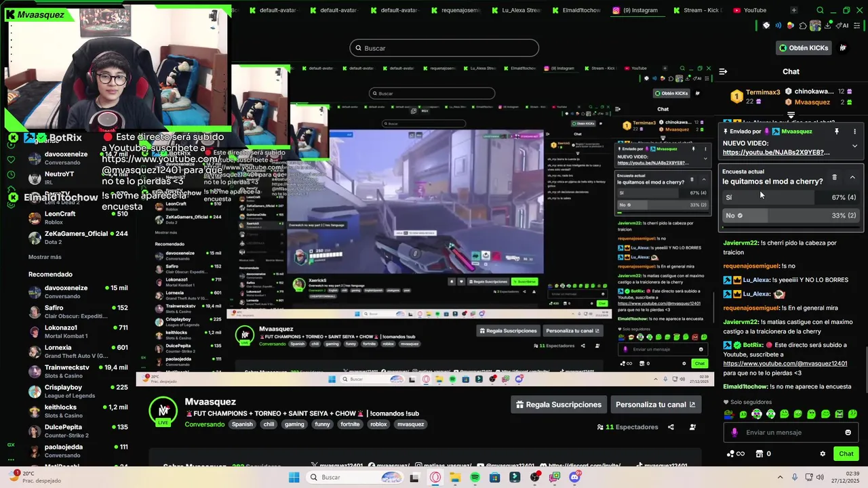The image size is (868, 488).
Task: Open Safiro recommended channel
Action: [78, 312]
